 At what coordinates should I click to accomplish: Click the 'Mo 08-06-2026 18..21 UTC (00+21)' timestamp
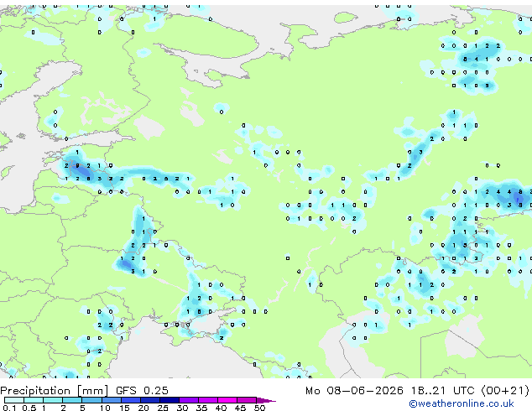(417, 391)
